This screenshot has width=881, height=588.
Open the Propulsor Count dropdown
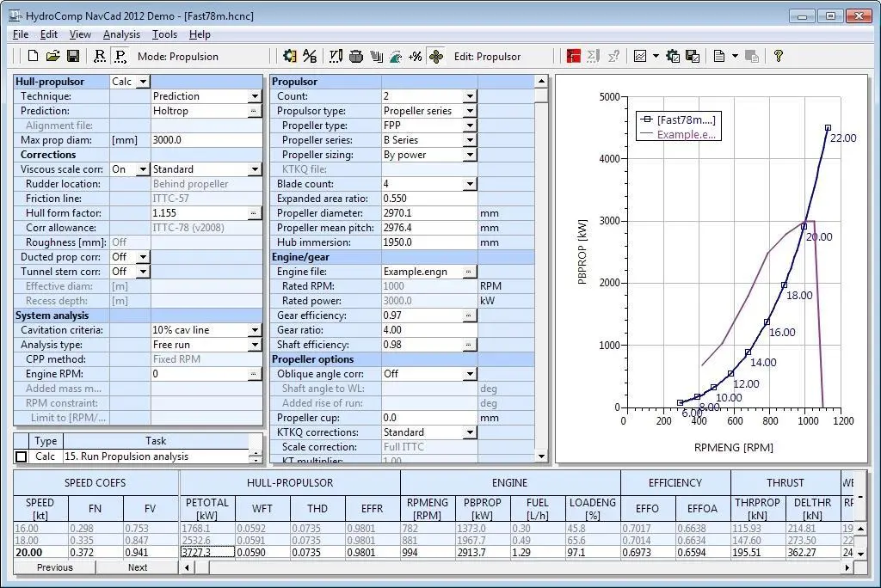471,96
